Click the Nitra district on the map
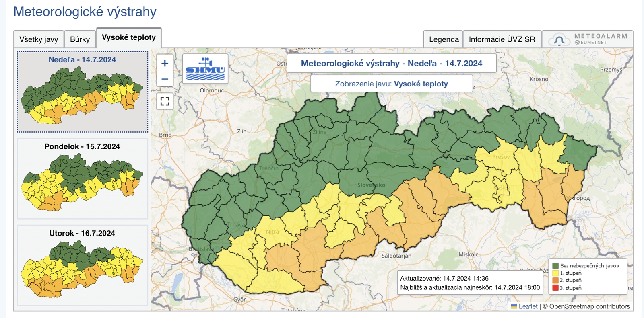644x318 pixels. point(272,232)
